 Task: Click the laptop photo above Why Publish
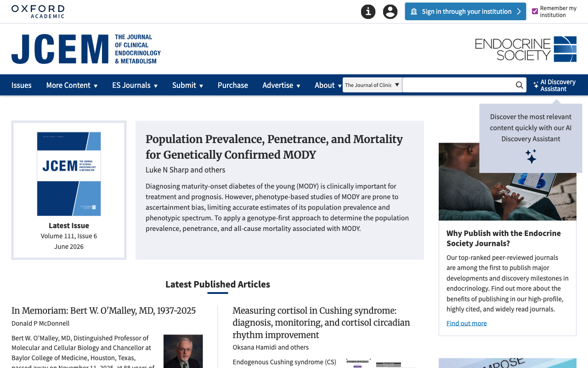pyautogui.click(x=508, y=182)
